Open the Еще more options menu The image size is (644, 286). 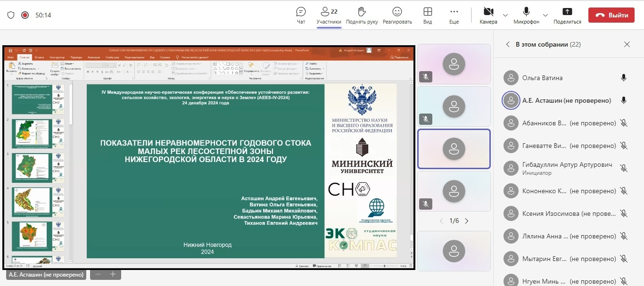[x=454, y=12]
